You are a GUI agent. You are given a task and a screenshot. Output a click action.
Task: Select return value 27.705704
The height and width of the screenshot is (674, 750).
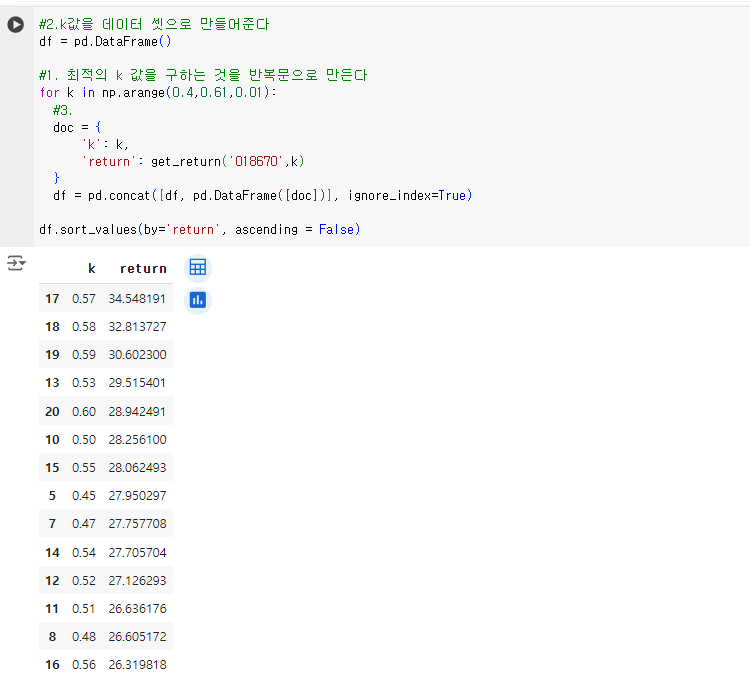pyautogui.click(x=137, y=552)
